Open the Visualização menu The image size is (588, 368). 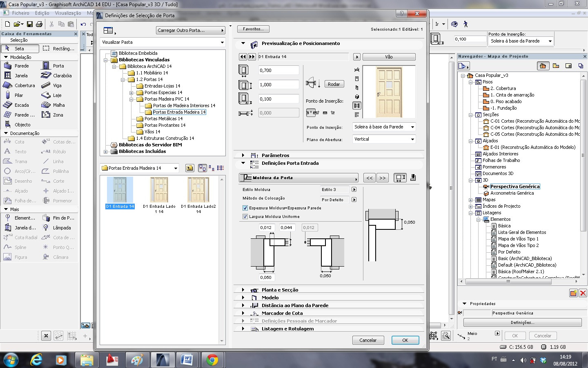click(68, 13)
